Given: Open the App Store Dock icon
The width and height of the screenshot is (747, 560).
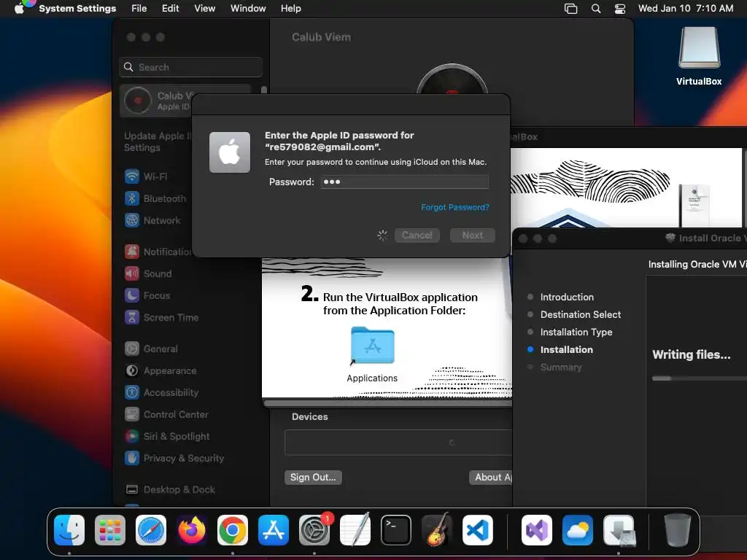Looking at the screenshot, I should 274,530.
